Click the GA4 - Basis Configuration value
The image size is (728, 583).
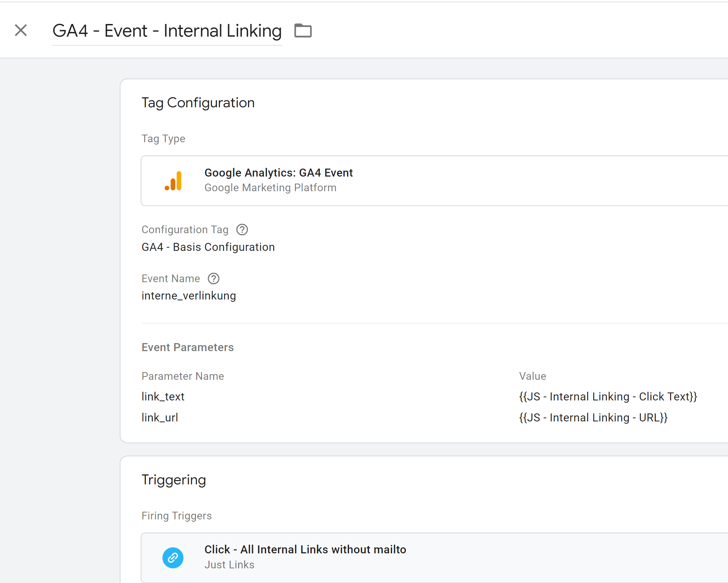coord(208,247)
